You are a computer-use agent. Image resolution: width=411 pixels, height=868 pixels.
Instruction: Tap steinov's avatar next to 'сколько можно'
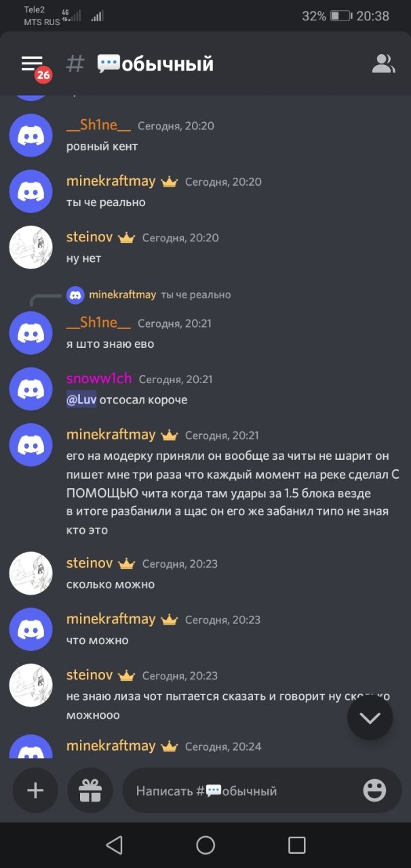pos(31,573)
